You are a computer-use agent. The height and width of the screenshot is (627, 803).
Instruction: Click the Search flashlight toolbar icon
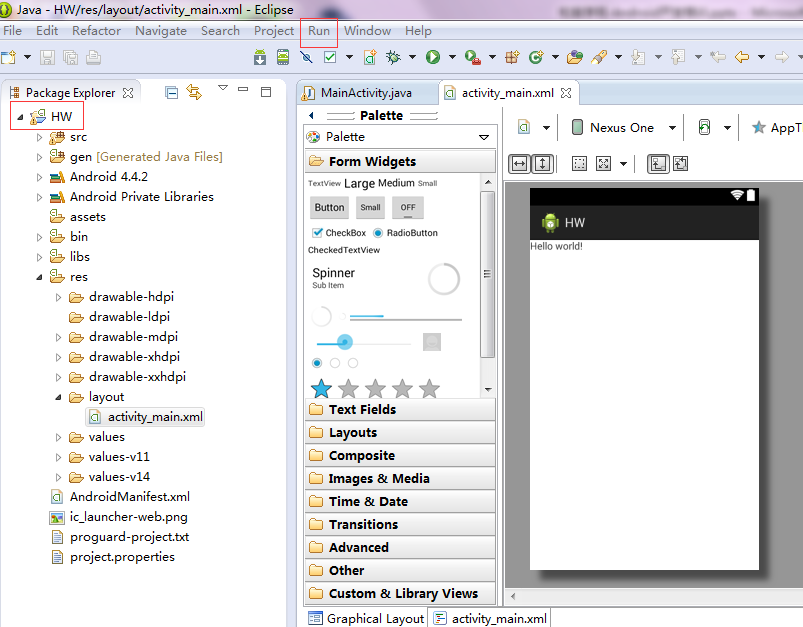(599, 57)
